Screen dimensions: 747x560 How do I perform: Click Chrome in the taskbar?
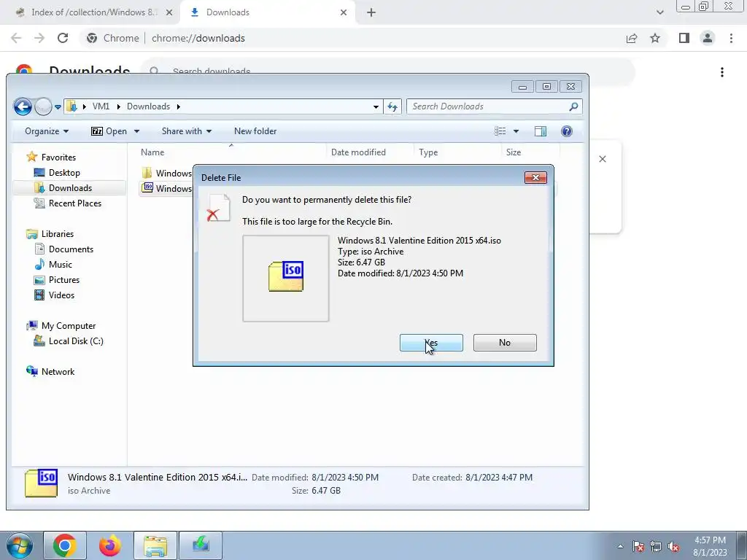[65, 545]
